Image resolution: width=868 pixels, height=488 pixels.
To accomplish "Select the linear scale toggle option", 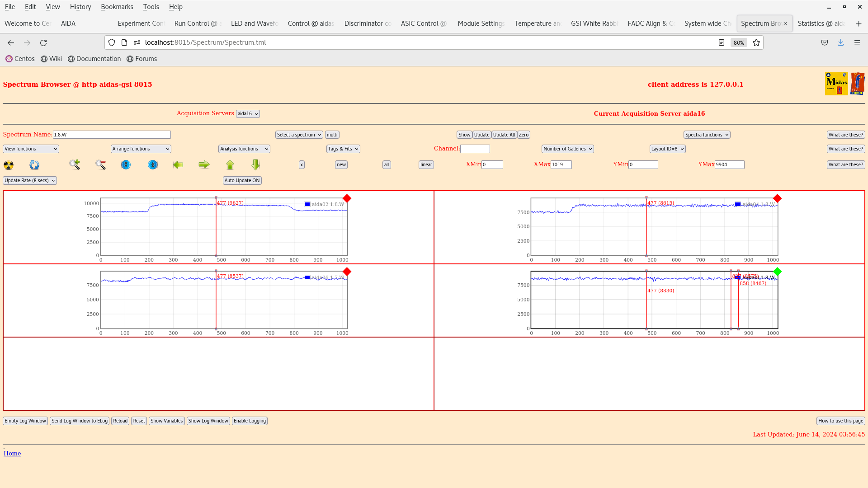I will [x=426, y=164].
